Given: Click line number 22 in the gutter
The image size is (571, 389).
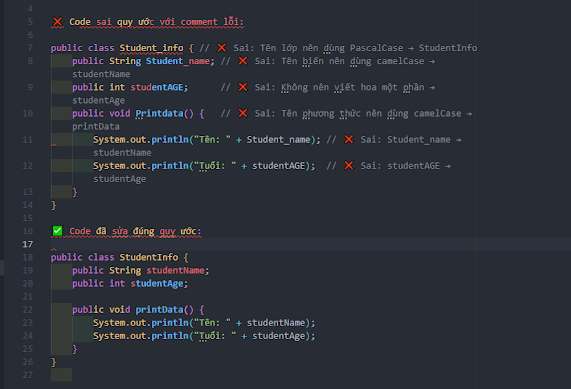Looking at the screenshot, I should click(28, 310).
